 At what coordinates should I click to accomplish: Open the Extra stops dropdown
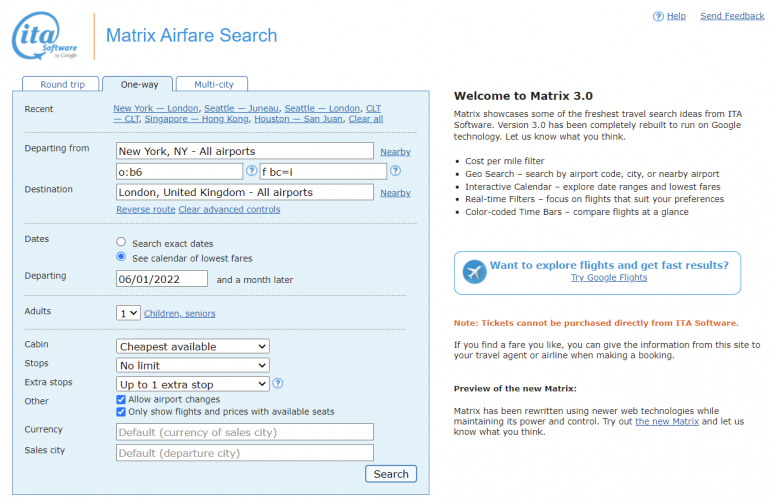coord(192,384)
